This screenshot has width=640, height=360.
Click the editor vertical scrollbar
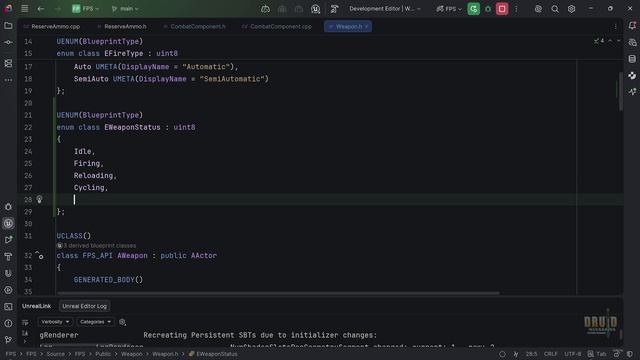620,91
